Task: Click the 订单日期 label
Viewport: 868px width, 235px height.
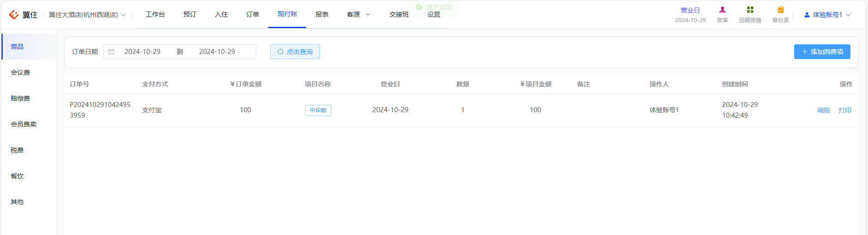Action: point(85,52)
